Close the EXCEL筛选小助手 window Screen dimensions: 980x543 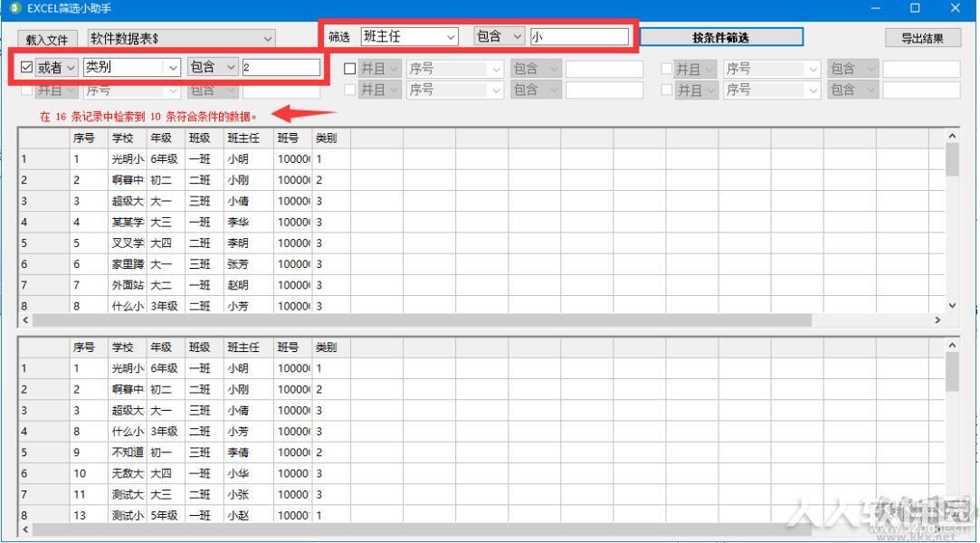pyautogui.click(x=955, y=8)
